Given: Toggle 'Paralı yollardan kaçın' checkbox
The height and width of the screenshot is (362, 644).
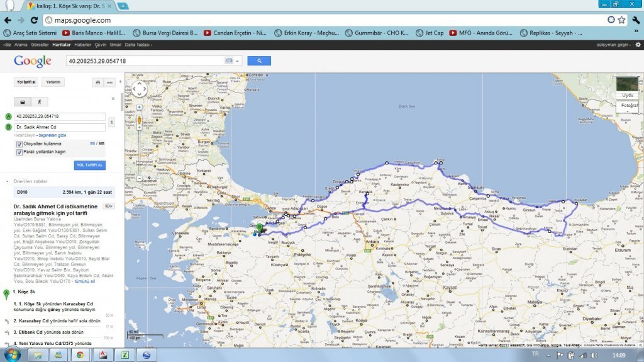Looking at the screenshot, I should tap(19, 152).
